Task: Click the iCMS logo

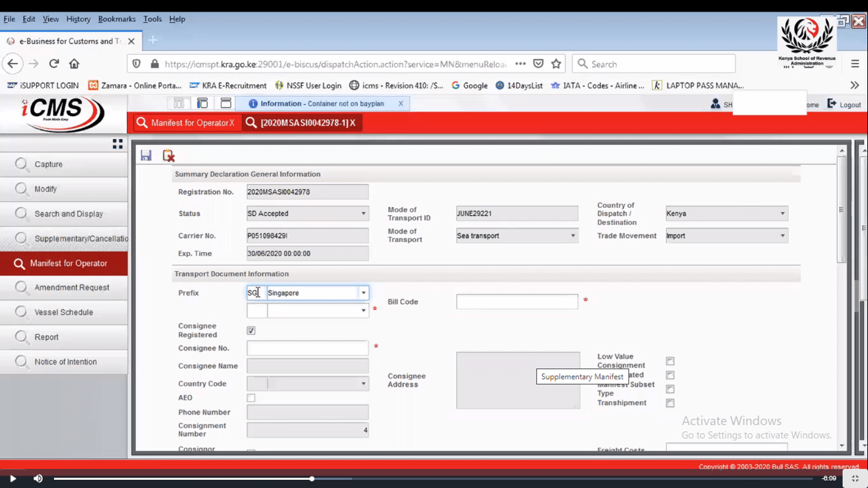Action: coord(63,115)
